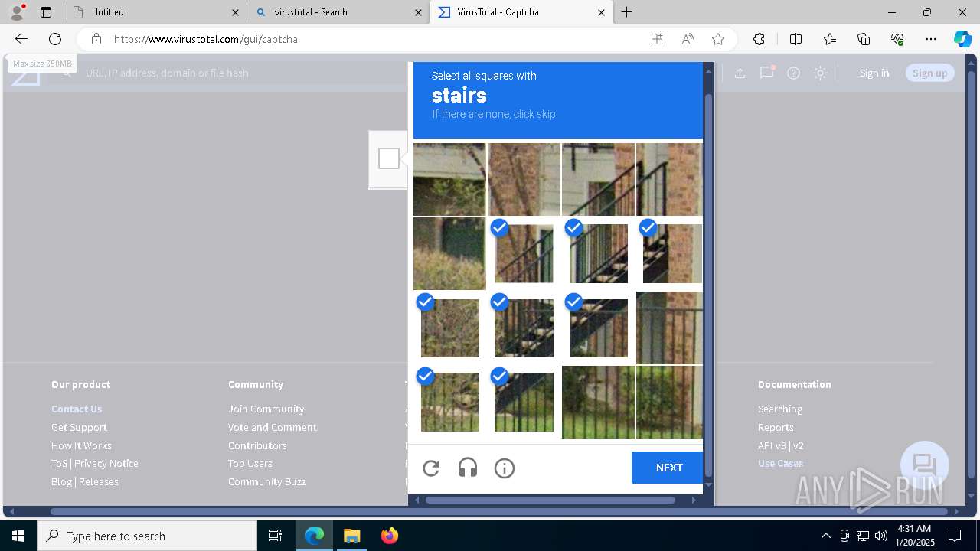Switch to virustotal - Search tab
Image resolution: width=980 pixels, height=551 pixels.
(338, 12)
